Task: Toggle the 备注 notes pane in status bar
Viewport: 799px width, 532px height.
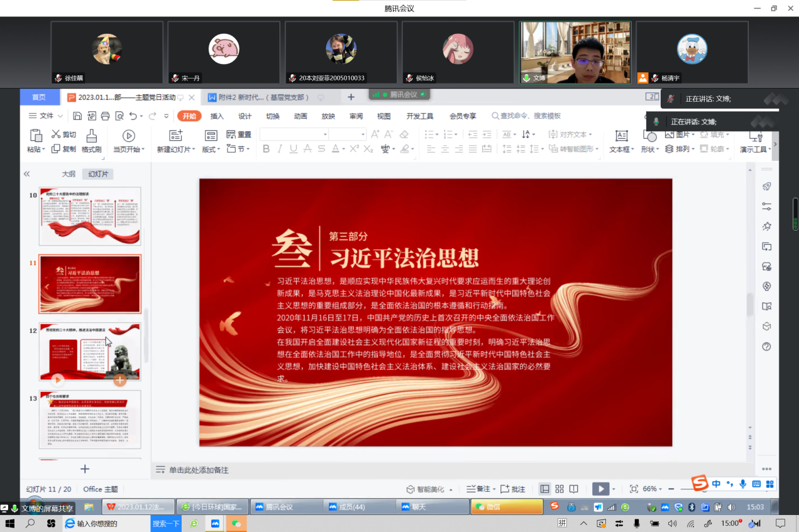Action: pos(478,489)
